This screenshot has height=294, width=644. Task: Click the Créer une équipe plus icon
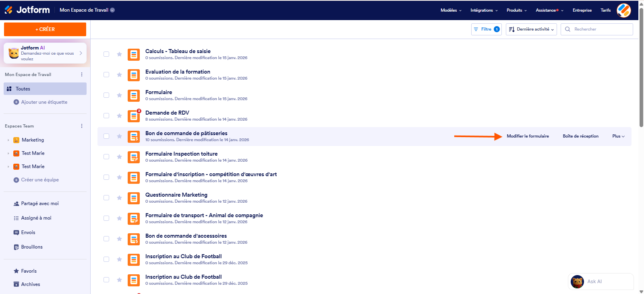coord(16,180)
